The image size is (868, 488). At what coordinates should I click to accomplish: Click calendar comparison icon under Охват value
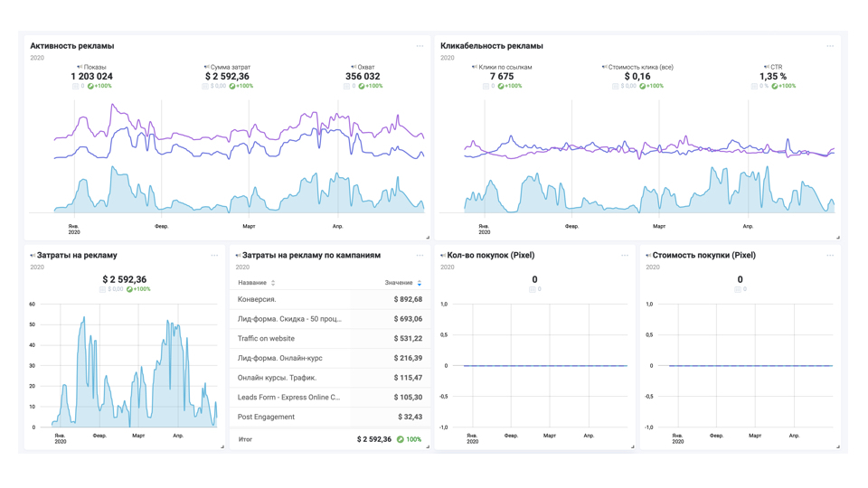pos(346,87)
